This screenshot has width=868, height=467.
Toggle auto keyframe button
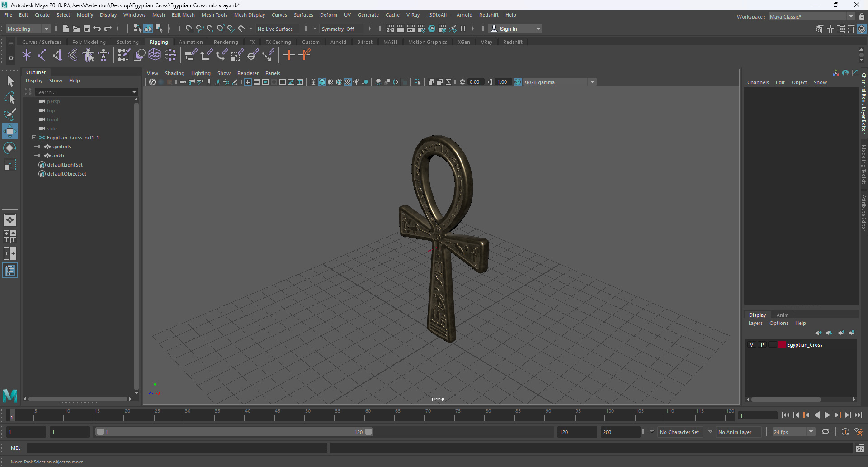coord(845,432)
